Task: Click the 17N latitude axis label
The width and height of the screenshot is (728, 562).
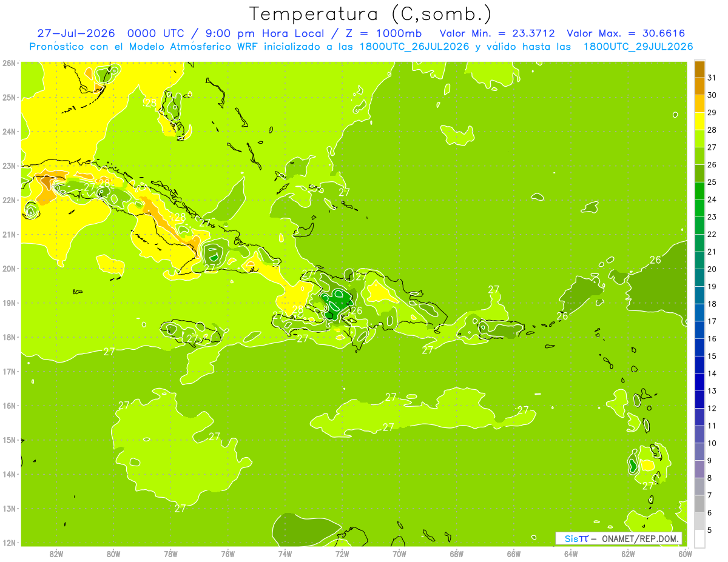Action: tap(8, 371)
